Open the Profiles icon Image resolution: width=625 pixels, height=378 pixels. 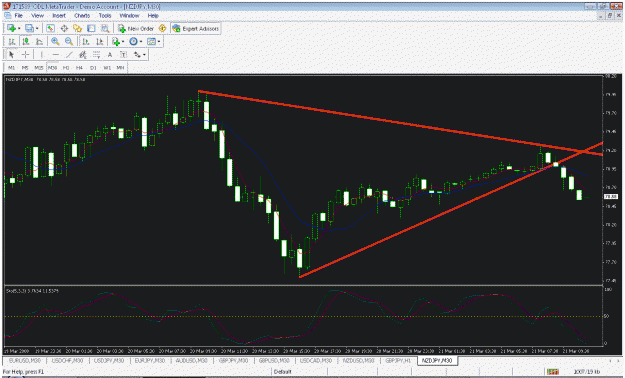point(29,28)
